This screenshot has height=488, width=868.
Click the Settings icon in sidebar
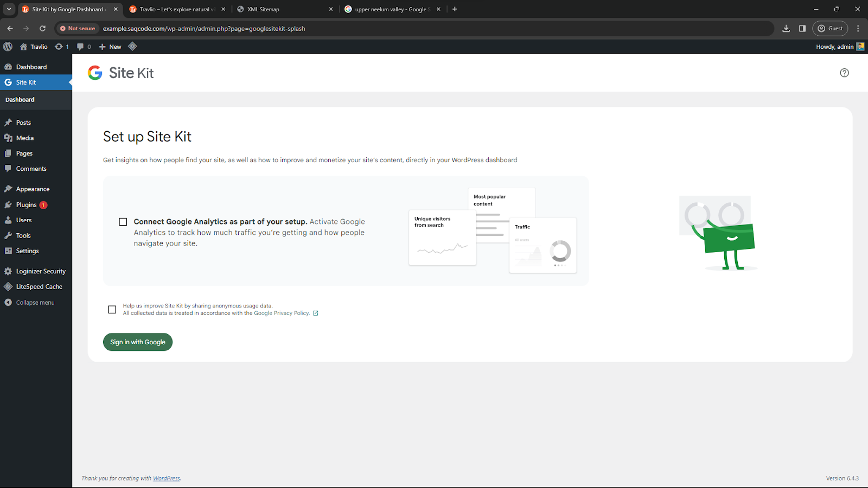click(x=8, y=251)
